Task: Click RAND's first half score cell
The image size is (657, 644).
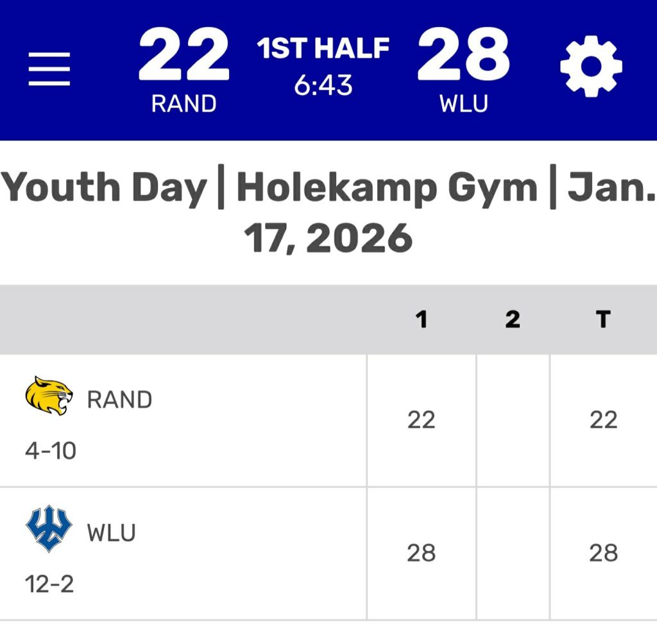Action: (421, 420)
